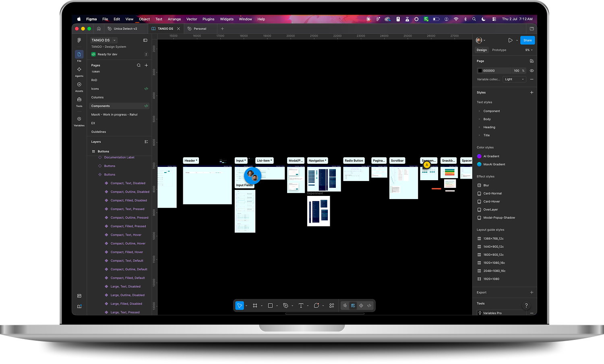Open the help question mark button

[x=526, y=306]
